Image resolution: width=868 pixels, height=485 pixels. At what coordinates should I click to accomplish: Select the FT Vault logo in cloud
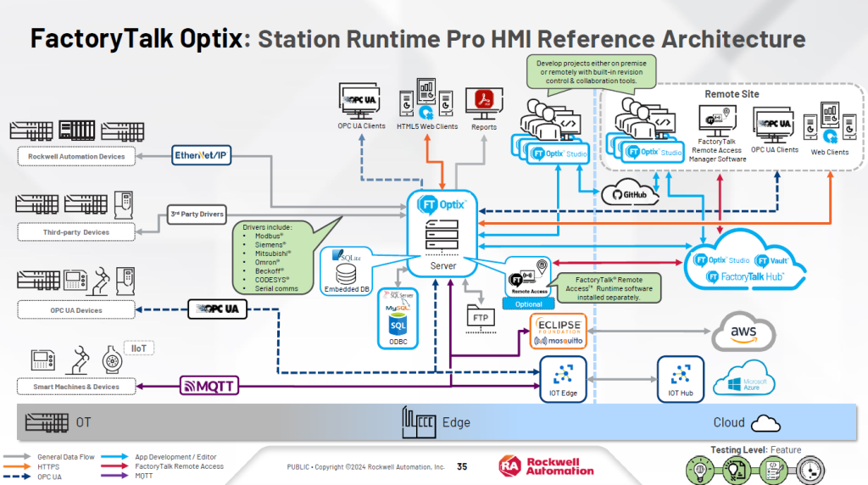click(x=772, y=260)
